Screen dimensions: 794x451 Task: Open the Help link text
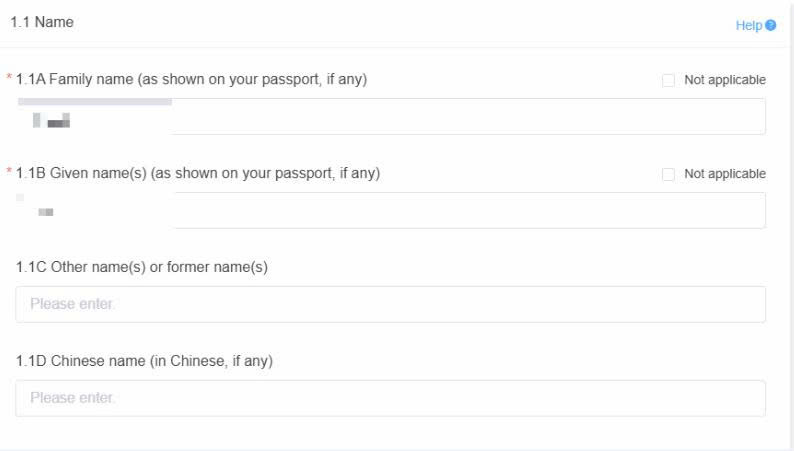pyautogui.click(x=748, y=25)
